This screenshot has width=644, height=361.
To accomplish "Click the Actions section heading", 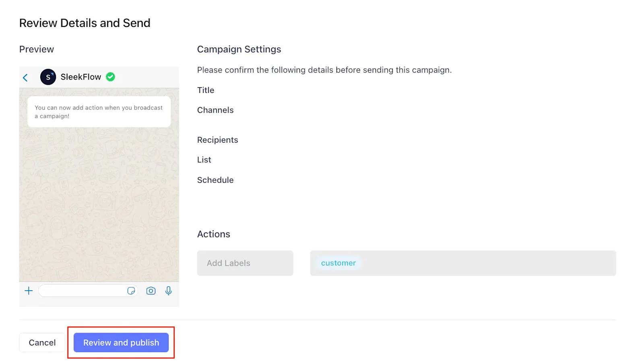I will [x=214, y=234].
